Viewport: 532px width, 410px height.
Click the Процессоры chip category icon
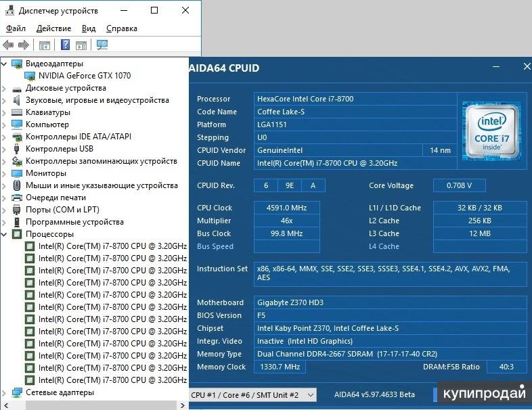click(x=17, y=234)
